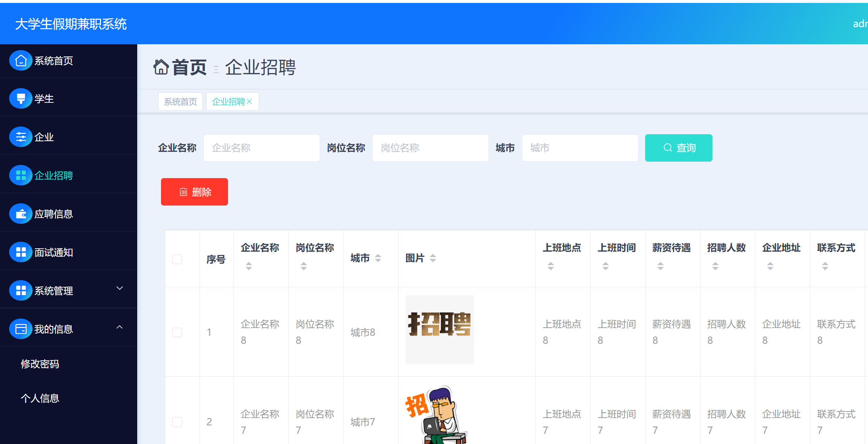Image resolution: width=868 pixels, height=444 pixels.
Task: Collapse the 我的信息 menu section
Action: (x=120, y=327)
